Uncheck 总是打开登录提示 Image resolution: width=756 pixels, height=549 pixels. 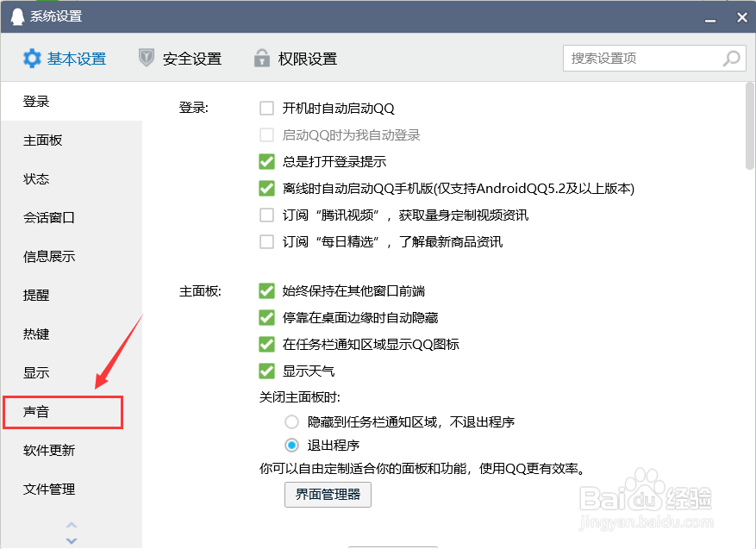pos(266,161)
